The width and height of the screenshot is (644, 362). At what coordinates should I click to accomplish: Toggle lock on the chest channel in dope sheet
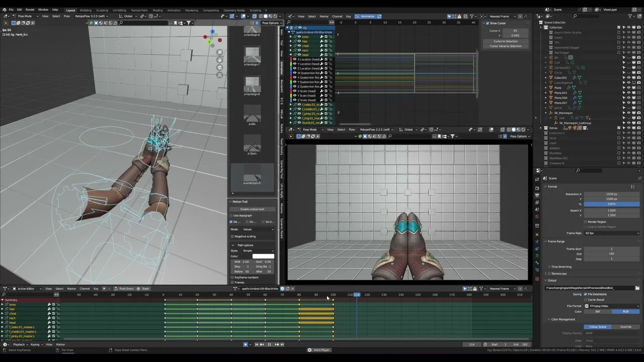pos(58,314)
